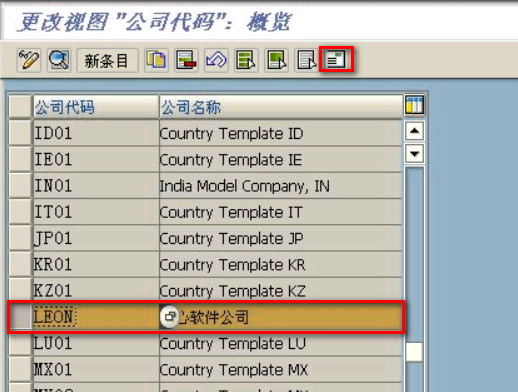Click the scroll down arrow
This screenshot has height=392, width=518.
(x=414, y=154)
